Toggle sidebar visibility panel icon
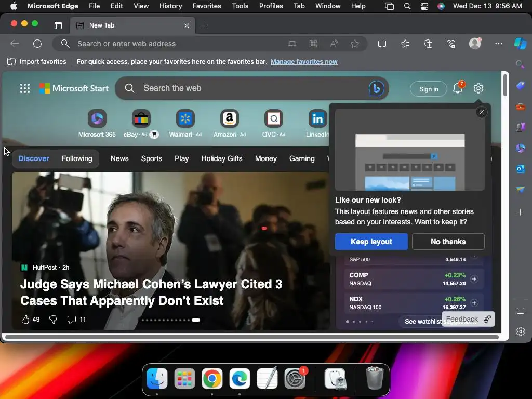Screen dimensions: 532x399 coord(521,311)
